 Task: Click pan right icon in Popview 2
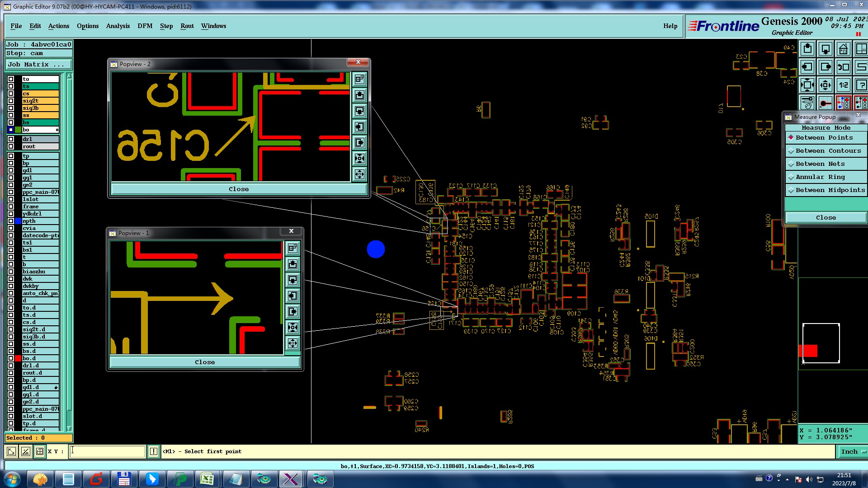[x=359, y=142]
